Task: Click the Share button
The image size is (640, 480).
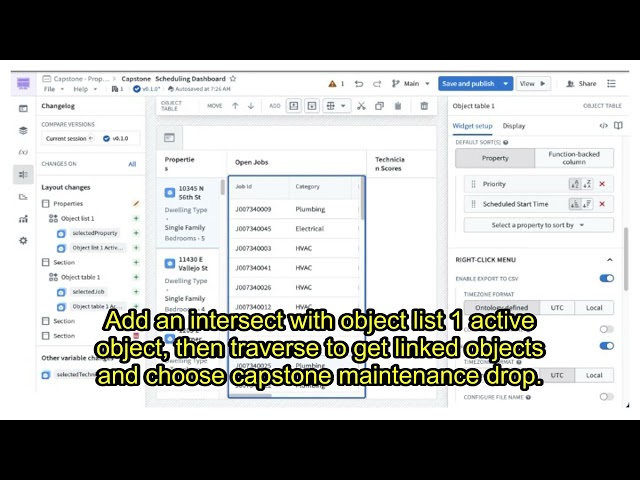Action: [x=581, y=84]
